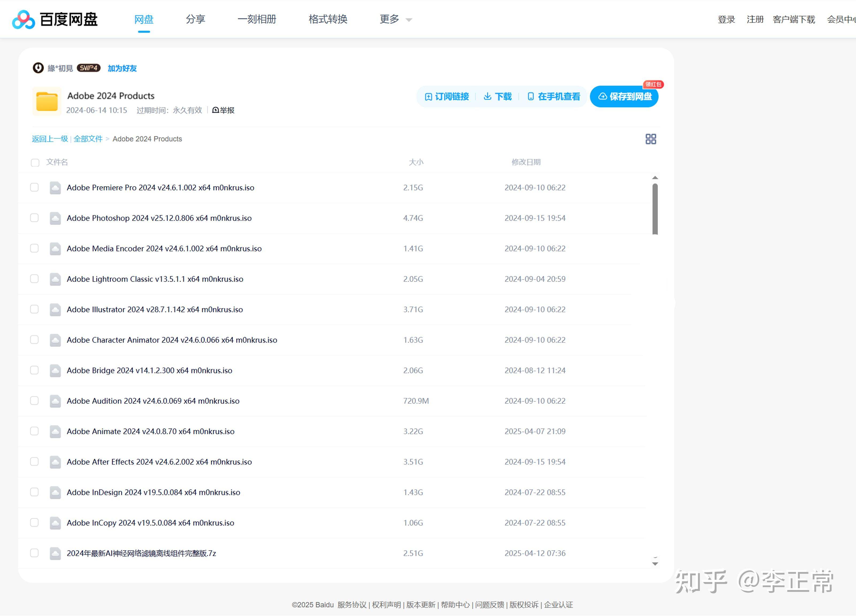Click 服务协议 footer link
Screen dimensions: 856x616
(352, 605)
